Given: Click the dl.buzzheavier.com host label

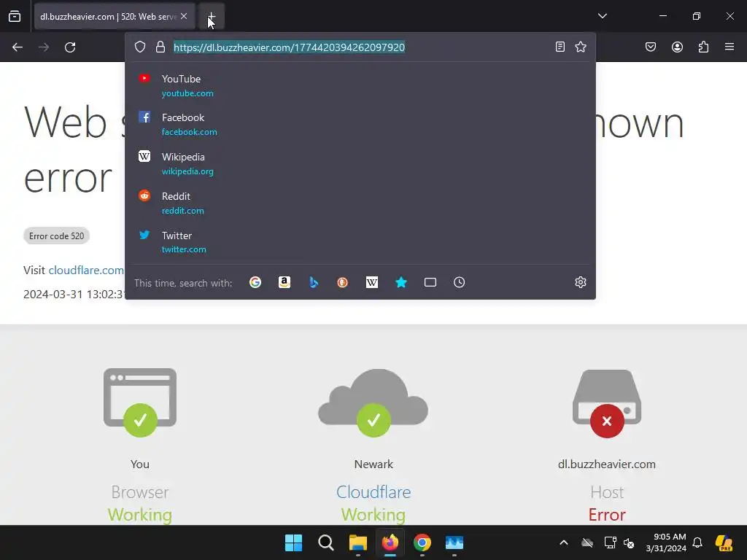Looking at the screenshot, I should click(607, 464).
